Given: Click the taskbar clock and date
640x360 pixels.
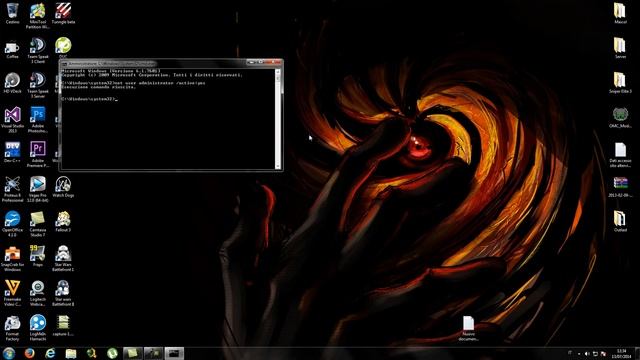Looking at the screenshot, I should [x=622, y=353].
